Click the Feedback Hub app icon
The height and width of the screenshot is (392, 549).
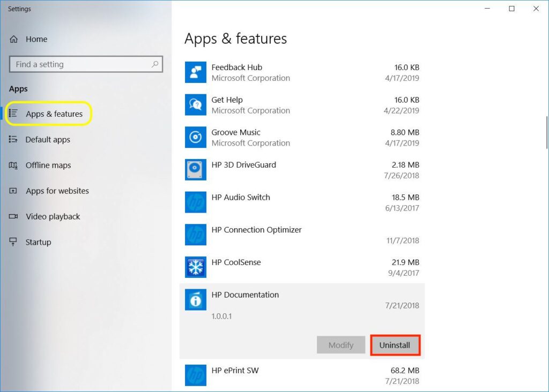point(196,72)
